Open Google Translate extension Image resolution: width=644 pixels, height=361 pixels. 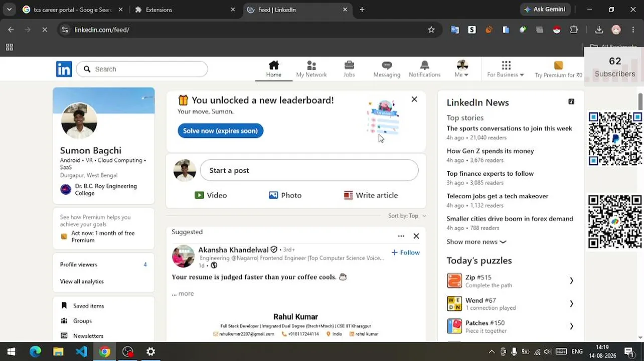(455, 30)
